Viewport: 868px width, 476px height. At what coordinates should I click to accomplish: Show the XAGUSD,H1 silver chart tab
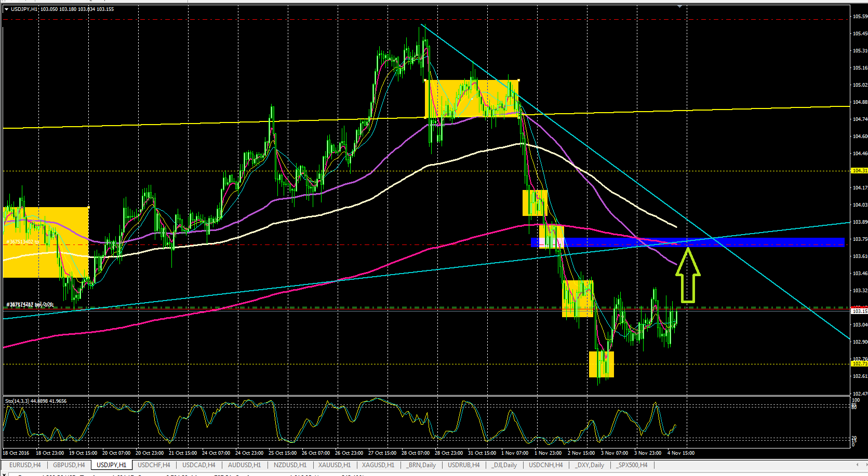378,465
